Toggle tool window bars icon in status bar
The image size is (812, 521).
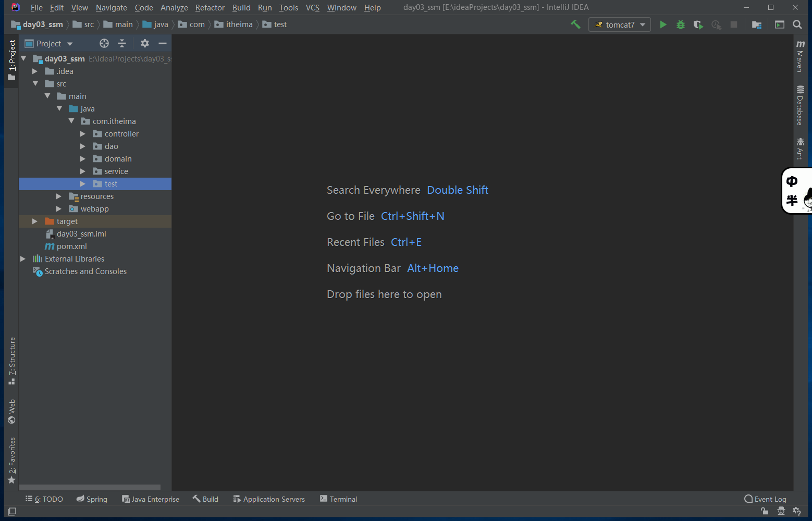12,512
